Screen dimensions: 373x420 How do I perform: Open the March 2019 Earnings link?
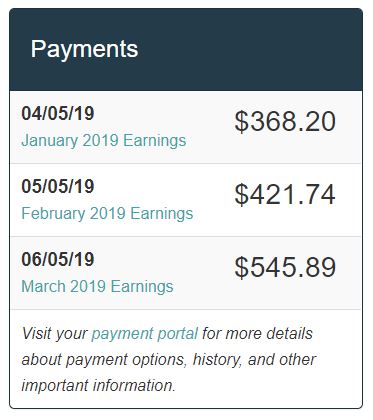(x=97, y=287)
